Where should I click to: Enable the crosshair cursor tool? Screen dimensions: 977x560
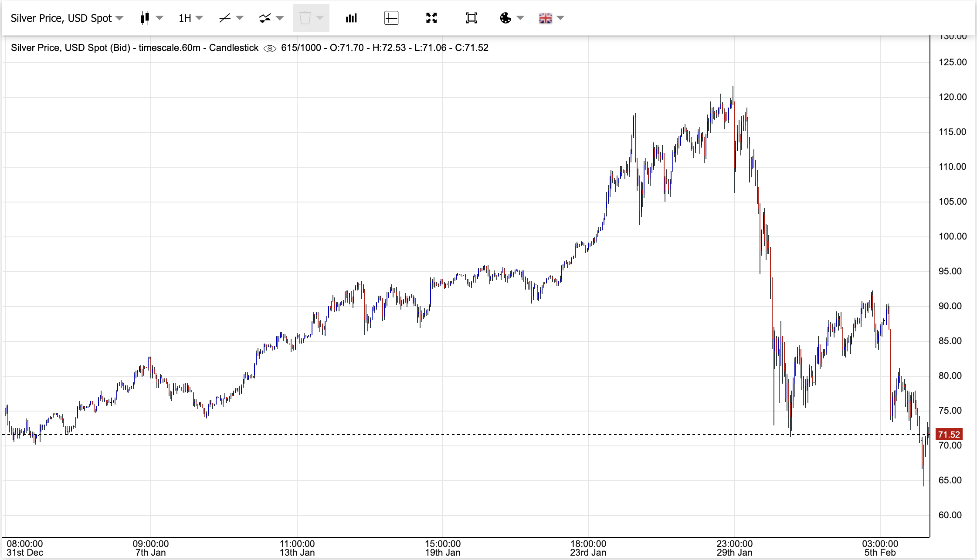pos(391,18)
